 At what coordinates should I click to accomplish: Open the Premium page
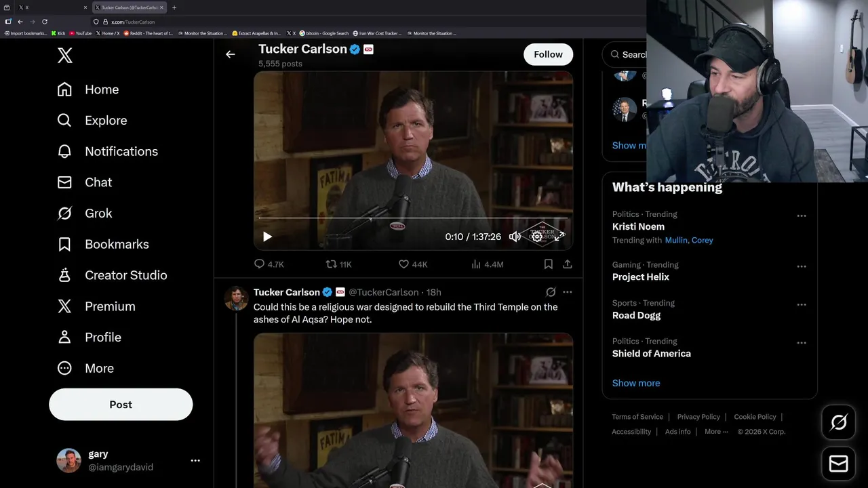click(x=96, y=306)
